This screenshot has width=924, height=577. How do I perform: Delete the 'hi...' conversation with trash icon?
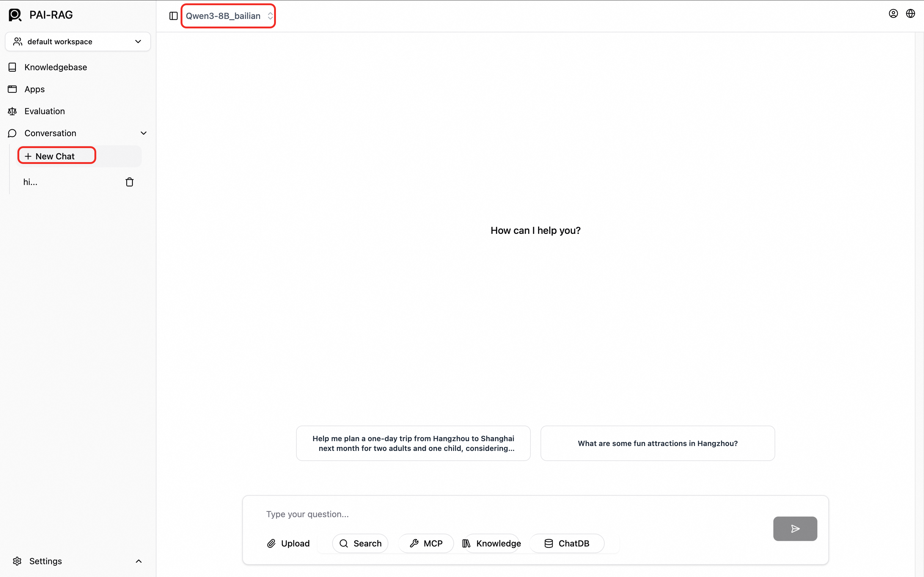130,182
